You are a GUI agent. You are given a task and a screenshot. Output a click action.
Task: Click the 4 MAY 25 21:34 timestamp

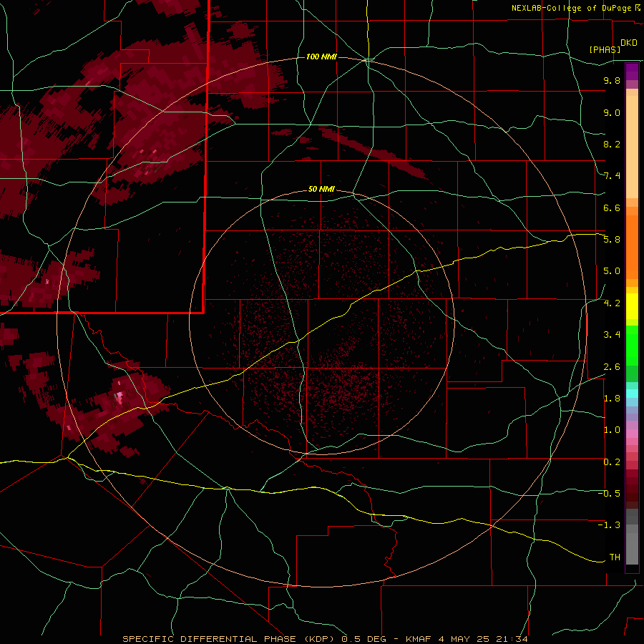click(x=483, y=639)
